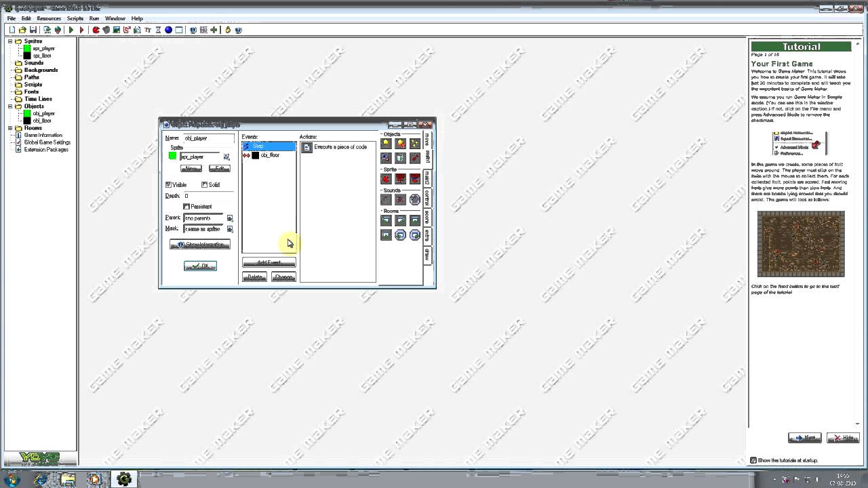868x488 pixels.
Task: Create a font using the toolbar Tr icon
Action: pyautogui.click(x=147, y=30)
